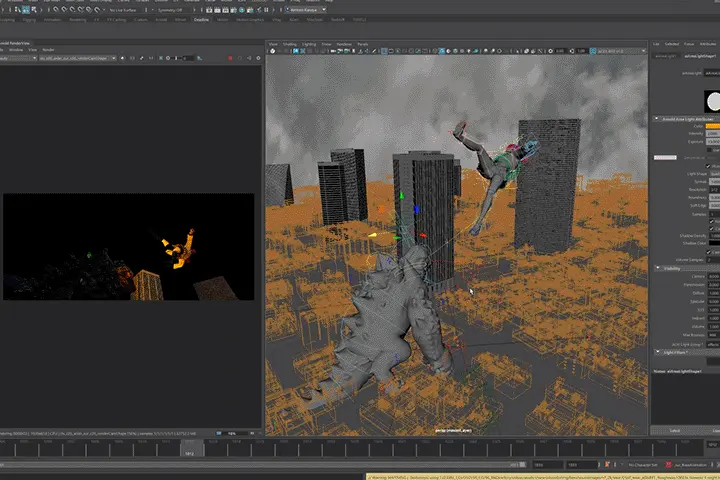The width and height of the screenshot is (720, 480).
Task: Collapse the Arnold Area Light Attributes section
Action: tap(656, 119)
